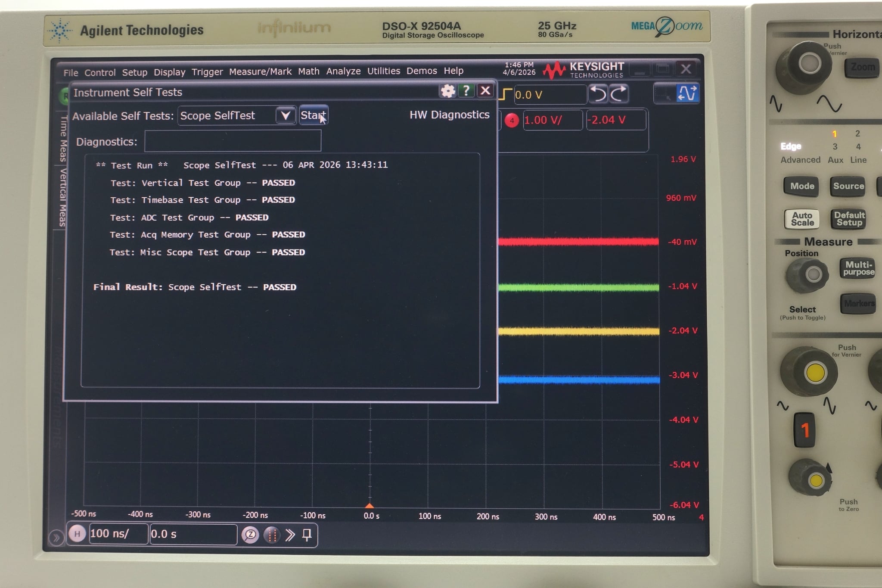Click the Diagnostics text field
This screenshot has width=882, height=588.
pyautogui.click(x=233, y=141)
